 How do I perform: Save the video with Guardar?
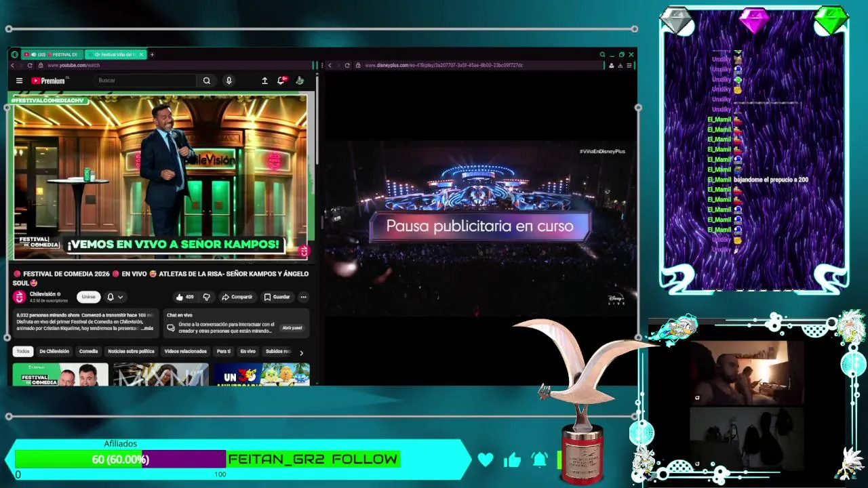277,297
